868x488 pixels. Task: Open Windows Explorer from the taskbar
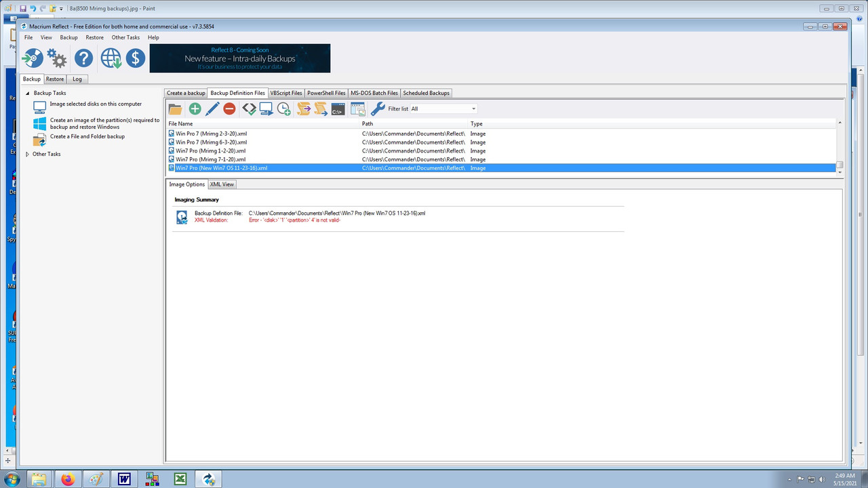click(x=39, y=479)
